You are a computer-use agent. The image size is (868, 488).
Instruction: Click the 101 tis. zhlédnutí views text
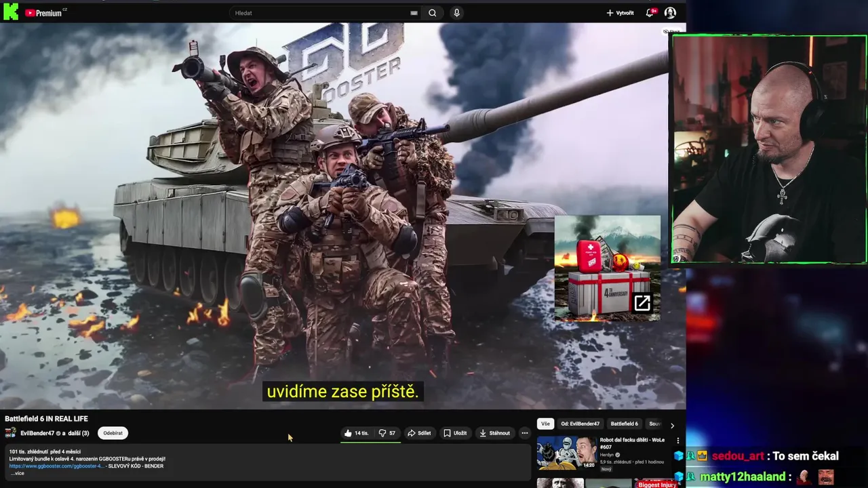28,452
